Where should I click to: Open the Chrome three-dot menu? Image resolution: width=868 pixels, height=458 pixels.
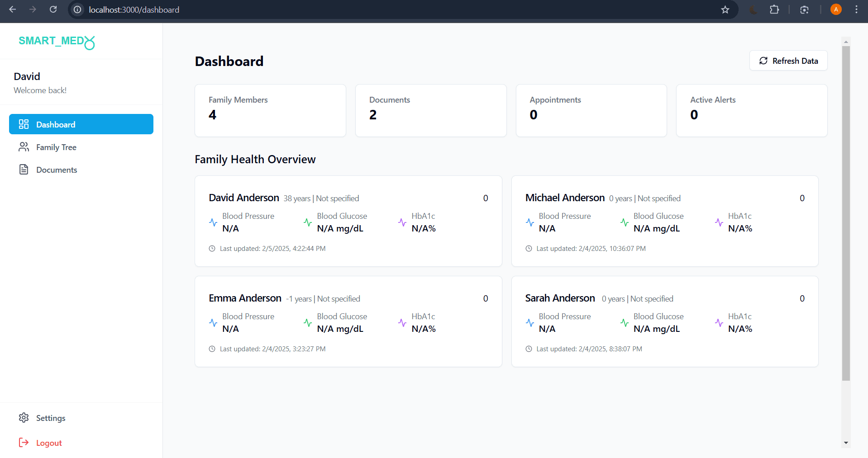[x=856, y=9]
